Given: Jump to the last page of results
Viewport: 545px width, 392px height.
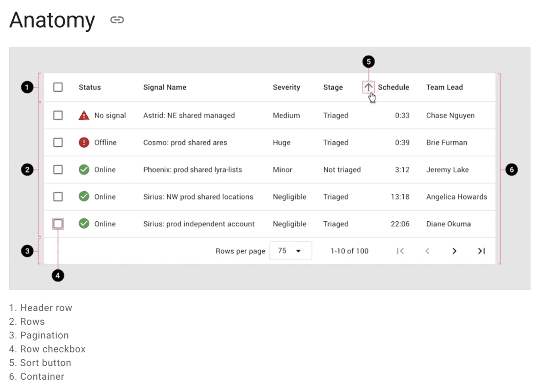Looking at the screenshot, I should tap(481, 251).
